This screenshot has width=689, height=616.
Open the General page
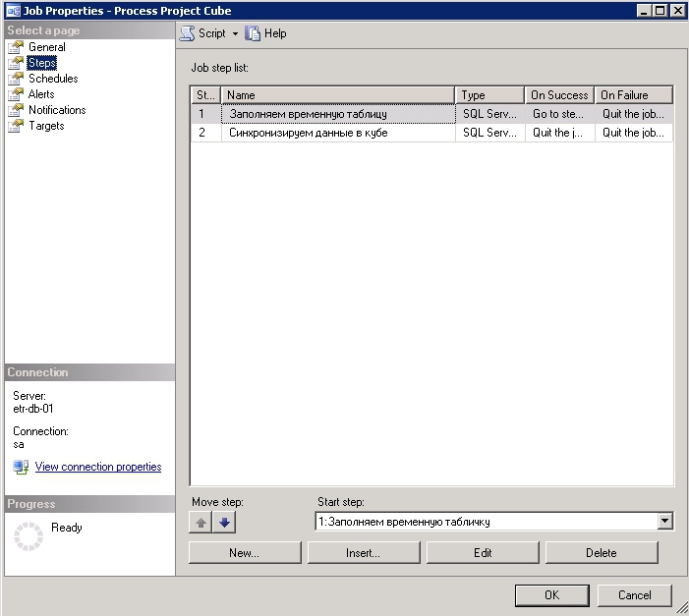[x=47, y=47]
